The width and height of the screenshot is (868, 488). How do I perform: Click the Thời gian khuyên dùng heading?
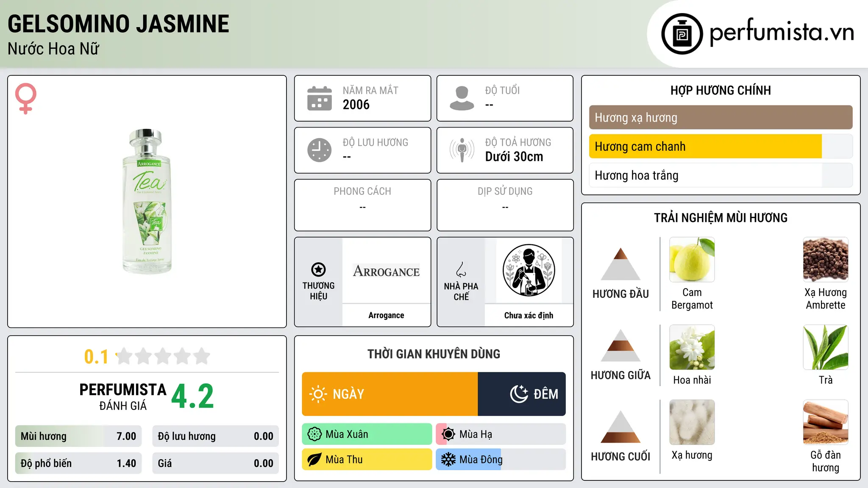(434, 354)
